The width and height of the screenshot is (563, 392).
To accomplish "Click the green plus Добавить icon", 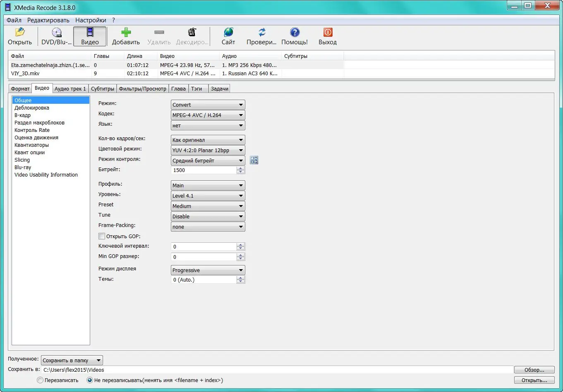I will point(126,33).
